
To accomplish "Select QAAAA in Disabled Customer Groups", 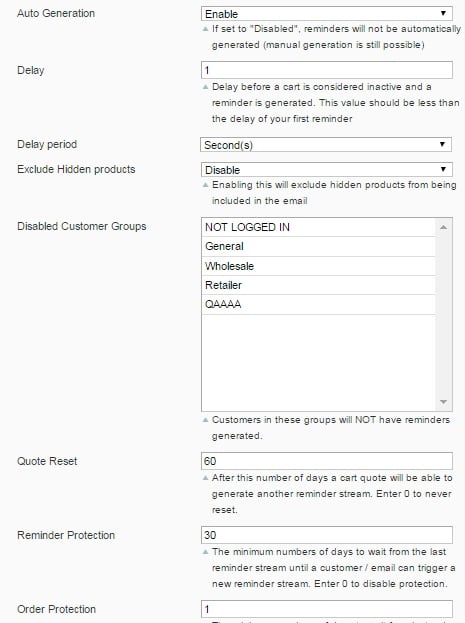I will [318, 304].
